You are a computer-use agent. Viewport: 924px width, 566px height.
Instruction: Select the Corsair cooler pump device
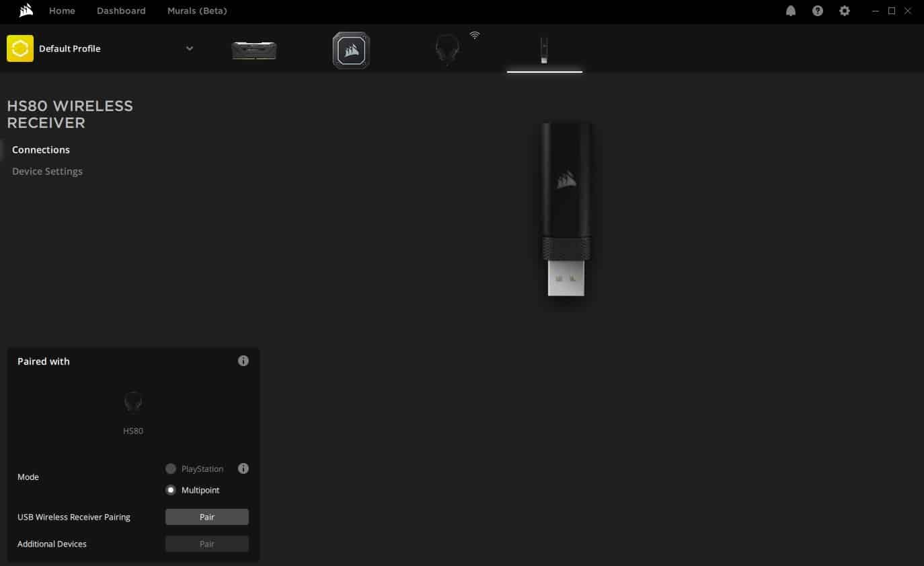(x=351, y=50)
